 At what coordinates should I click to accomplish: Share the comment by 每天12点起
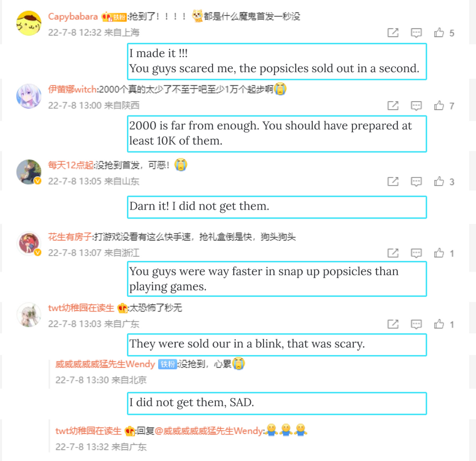(393, 182)
